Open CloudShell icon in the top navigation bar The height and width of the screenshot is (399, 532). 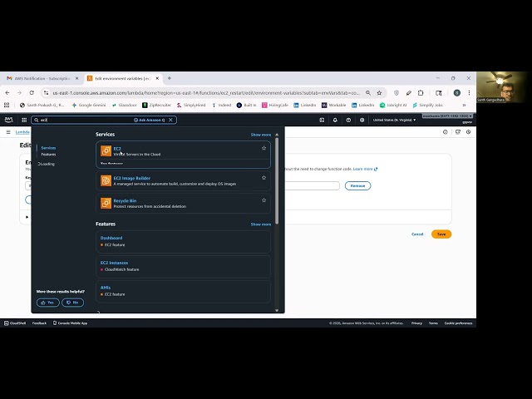(x=322, y=120)
